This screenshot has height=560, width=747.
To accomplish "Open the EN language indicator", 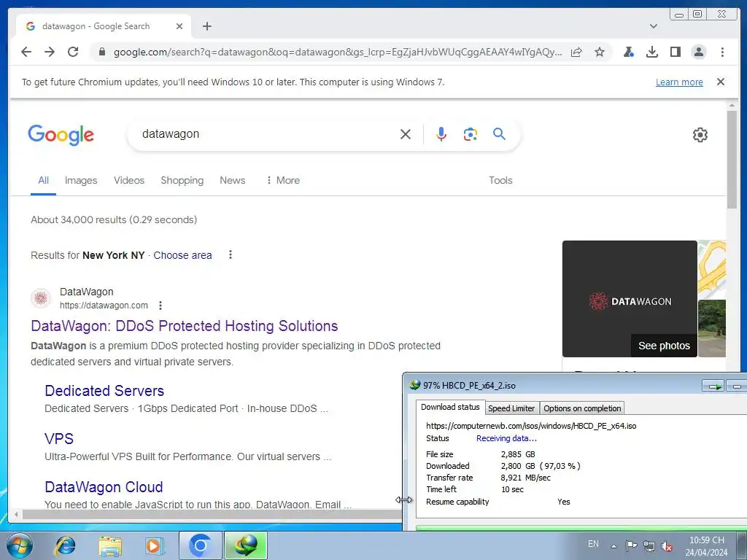I will point(593,544).
